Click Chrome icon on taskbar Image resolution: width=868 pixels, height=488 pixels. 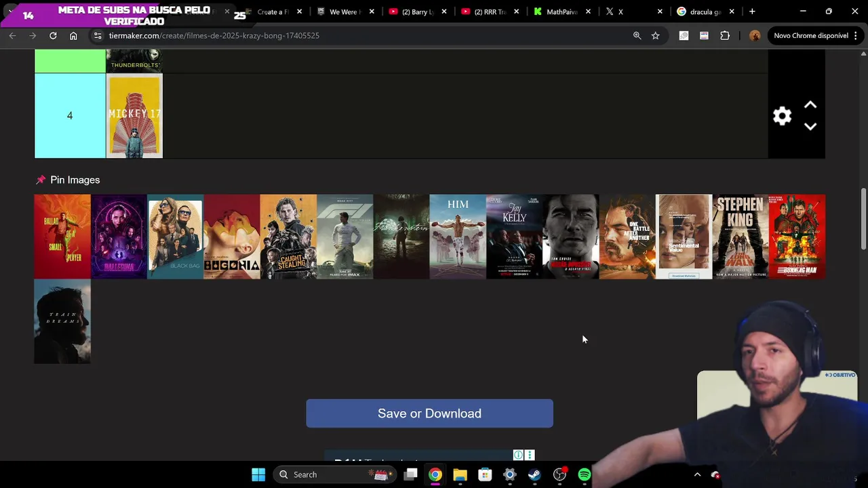(x=435, y=474)
